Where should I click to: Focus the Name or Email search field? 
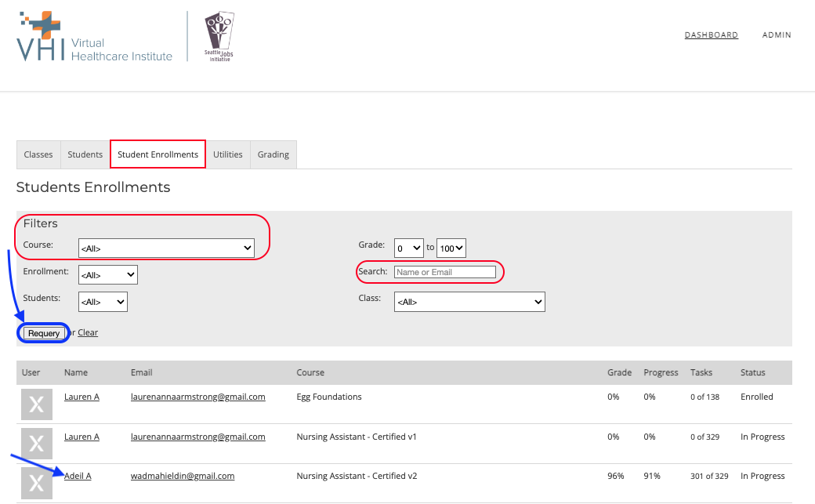445,272
